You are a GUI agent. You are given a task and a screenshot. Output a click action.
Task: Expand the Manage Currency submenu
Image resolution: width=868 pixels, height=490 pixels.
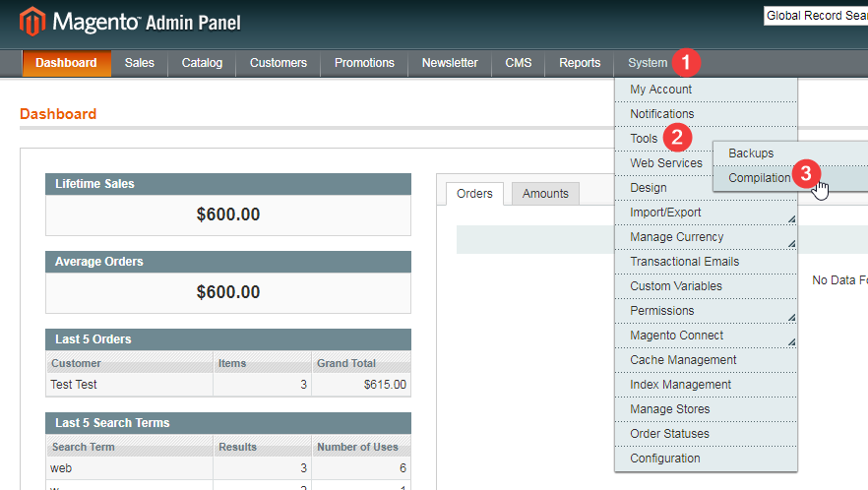tap(706, 237)
